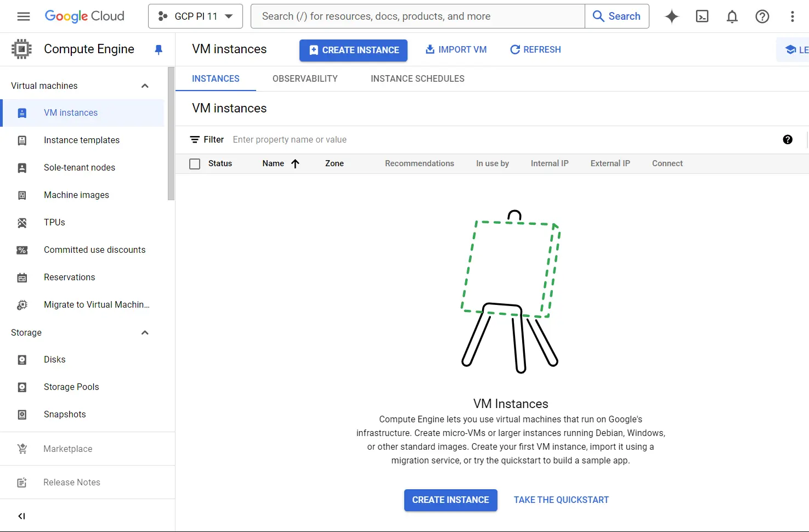Click the top Create Instance button

coord(353,50)
